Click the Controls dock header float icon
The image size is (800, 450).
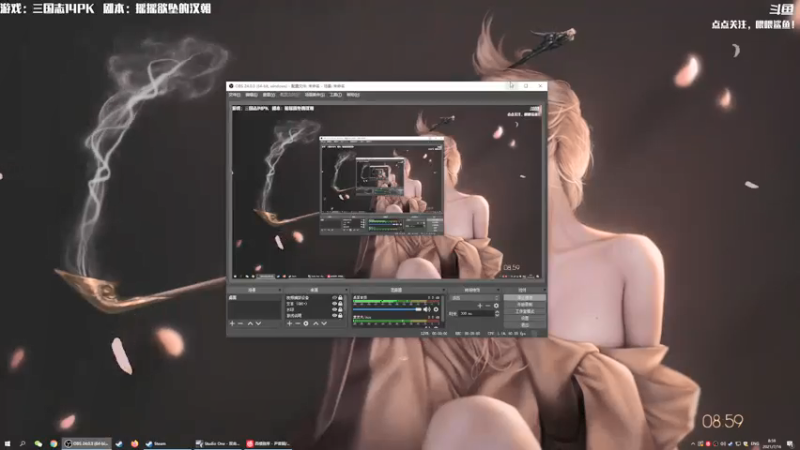pos(544,290)
